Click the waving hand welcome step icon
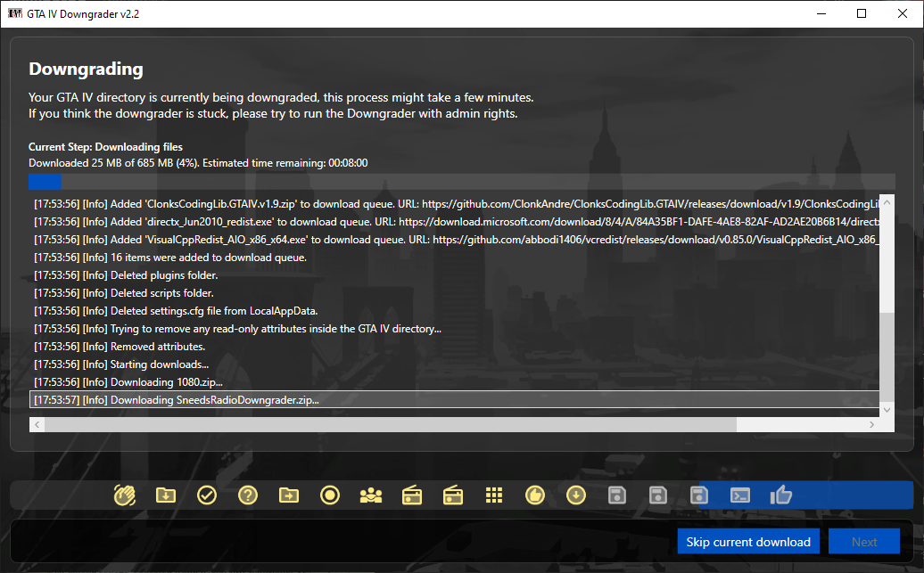The image size is (924, 573). [125, 495]
